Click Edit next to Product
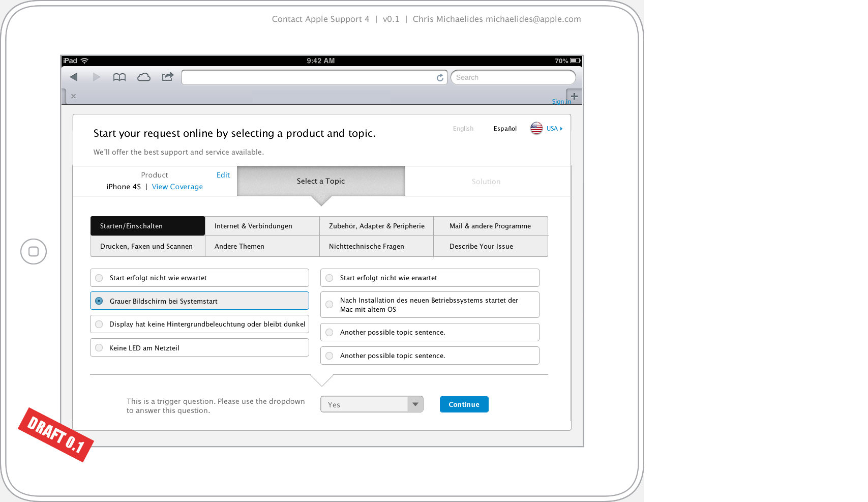Viewport: 868px width, 502px height. (223, 175)
